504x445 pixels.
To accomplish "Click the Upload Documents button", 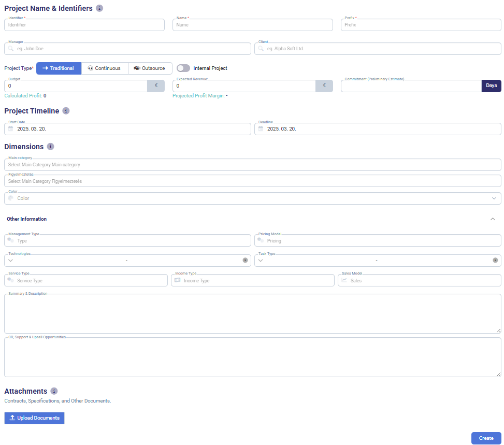I will tap(34, 418).
